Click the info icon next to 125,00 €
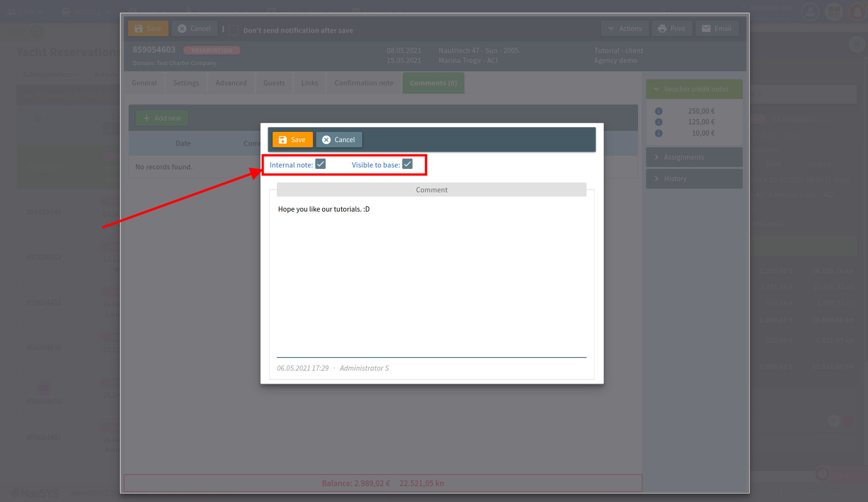 pyautogui.click(x=659, y=122)
